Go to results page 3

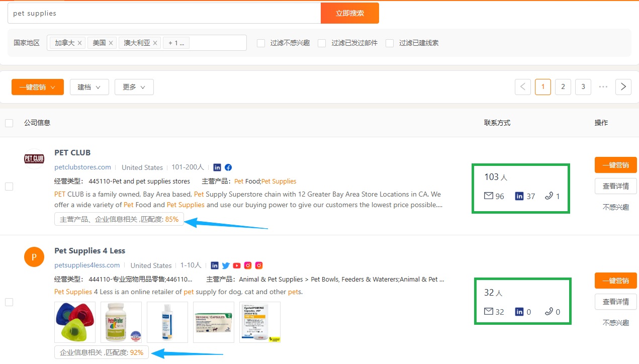[583, 87]
